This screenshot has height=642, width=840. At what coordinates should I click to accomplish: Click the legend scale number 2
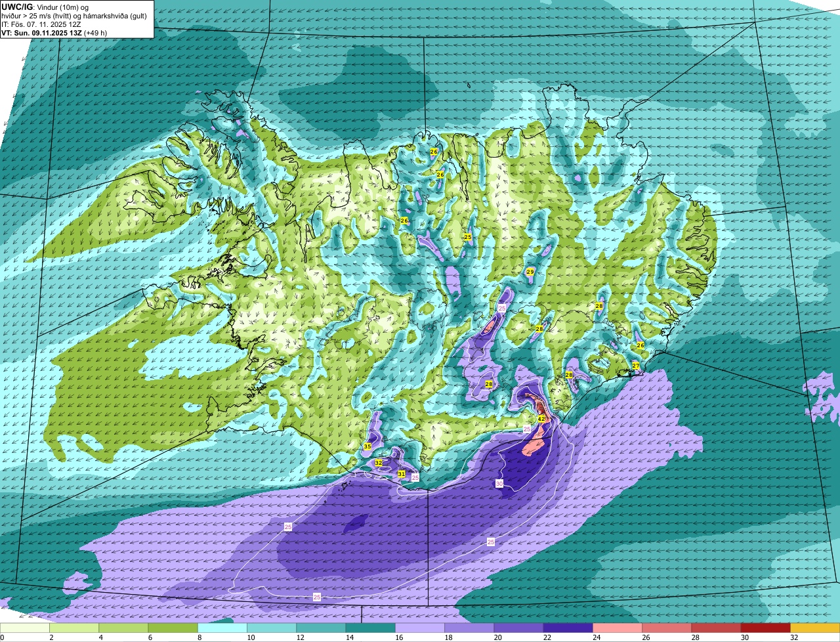pyautogui.click(x=51, y=637)
